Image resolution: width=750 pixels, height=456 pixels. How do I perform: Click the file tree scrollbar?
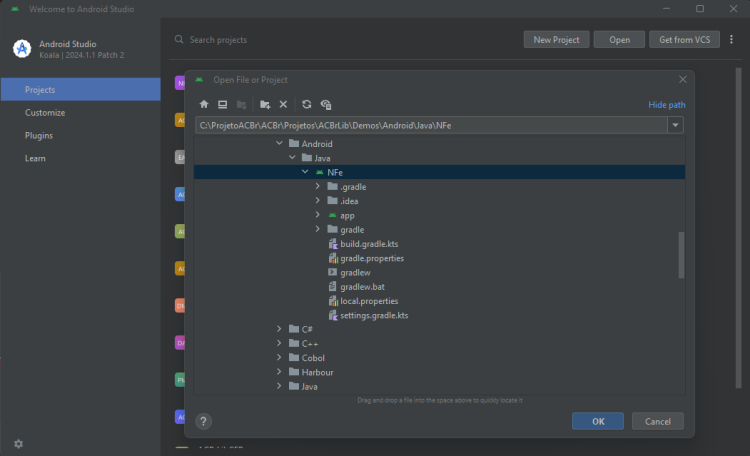[681, 255]
